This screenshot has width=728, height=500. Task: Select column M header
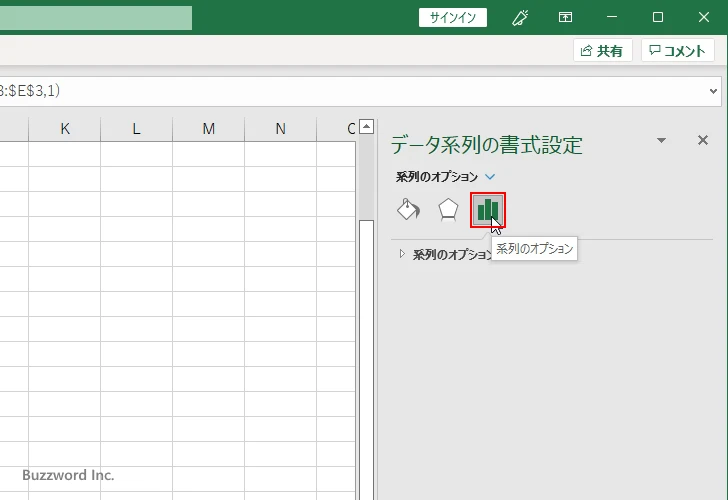[208, 129]
